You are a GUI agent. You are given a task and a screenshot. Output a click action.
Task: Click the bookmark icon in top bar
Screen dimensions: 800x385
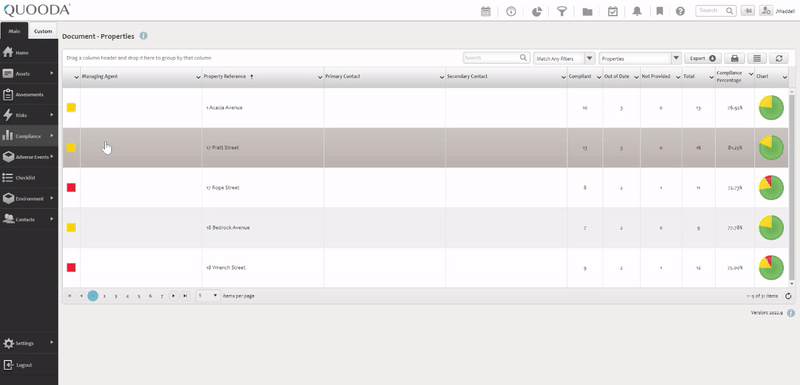tap(659, 11)
